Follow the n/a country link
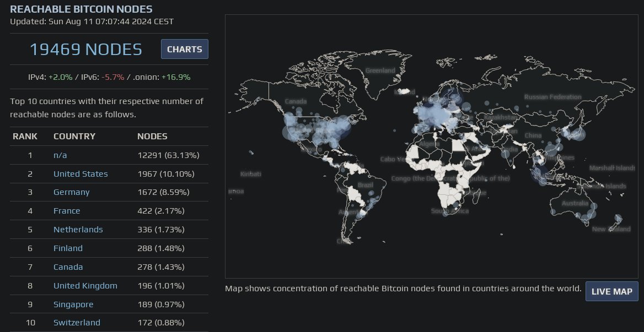 pos(60,155)
